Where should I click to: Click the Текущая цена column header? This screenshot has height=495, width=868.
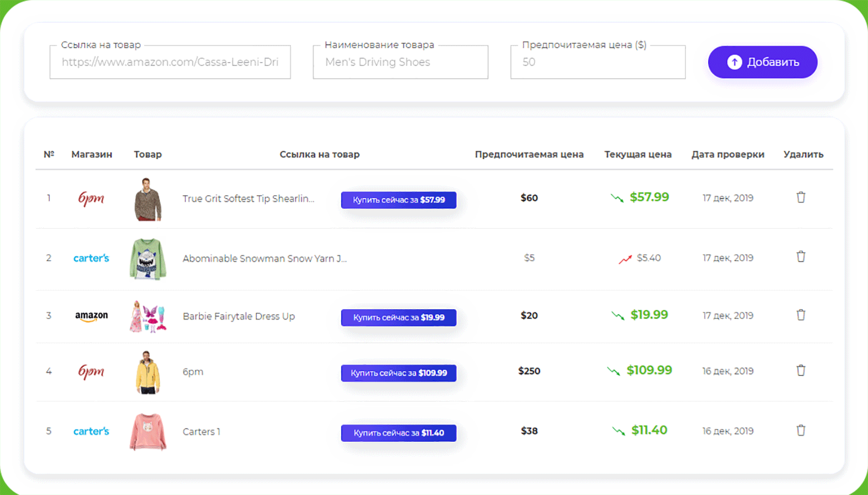click(638, 154)
